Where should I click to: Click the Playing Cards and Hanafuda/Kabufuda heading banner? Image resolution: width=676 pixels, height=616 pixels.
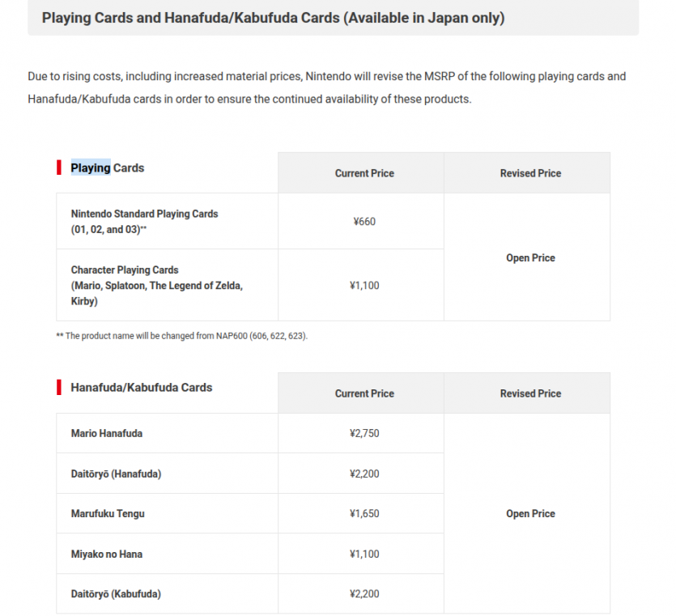333,18
